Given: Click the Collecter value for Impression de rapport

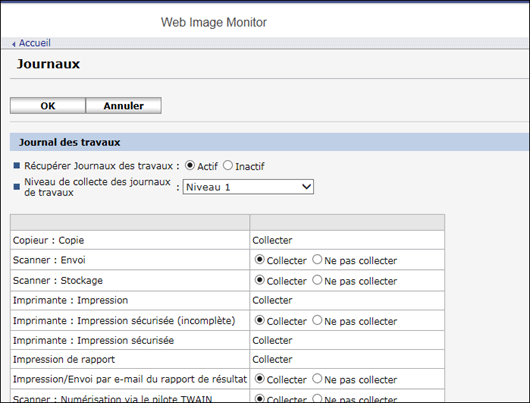Looking at the screenshot, I should tap(272, 359).
